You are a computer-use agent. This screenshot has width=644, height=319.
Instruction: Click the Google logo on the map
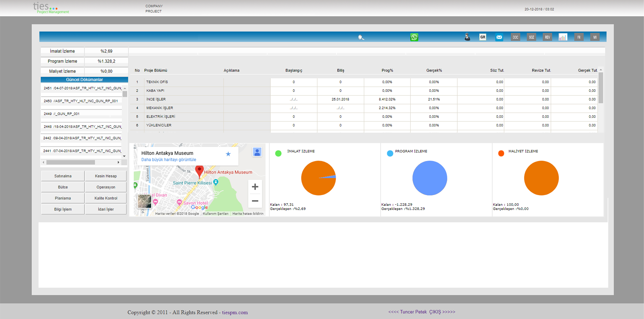coord(200,207)
